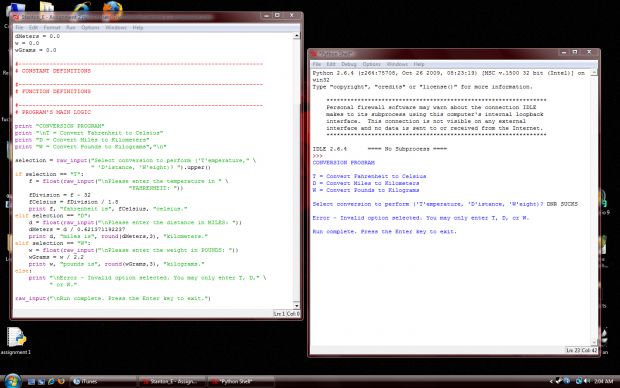Image resolution: width=620 pixels, height=388 pixels.
Task: Click the editor scrollbar down arrow
Action: point(296,305)
